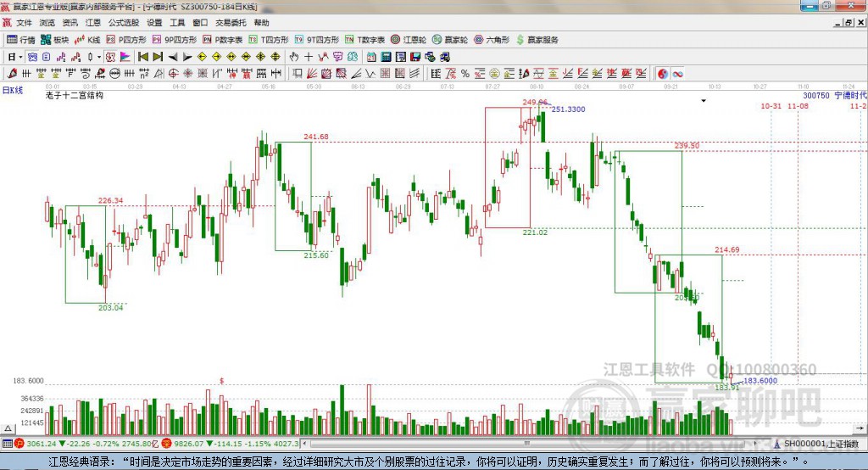Jump to first bar with skip-back icon
The height and width of the screenshot is (470, 868).
(143, 57)
